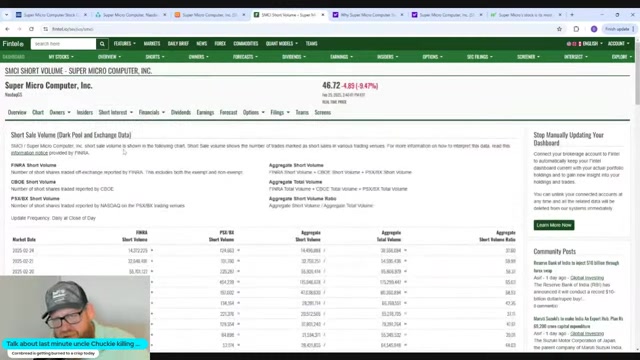Expand the Shorts dropdown menu
This screenshot has width=640, height=360.
click(x=155, y=57)
